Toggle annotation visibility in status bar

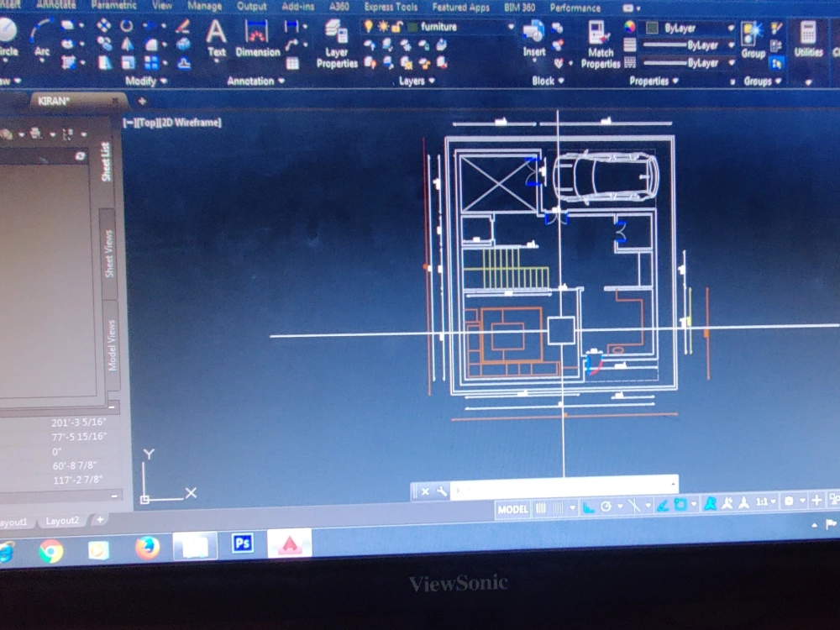[711, 503]
